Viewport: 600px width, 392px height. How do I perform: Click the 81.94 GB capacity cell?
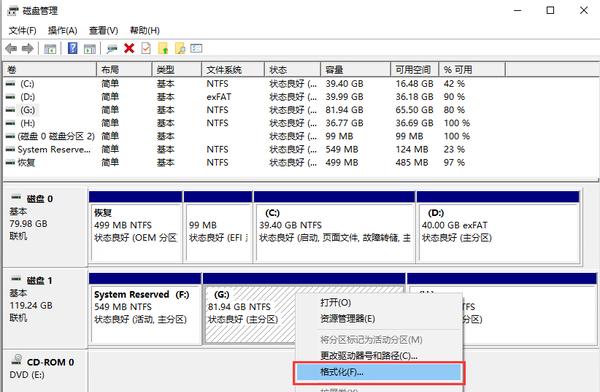(344, 110)
